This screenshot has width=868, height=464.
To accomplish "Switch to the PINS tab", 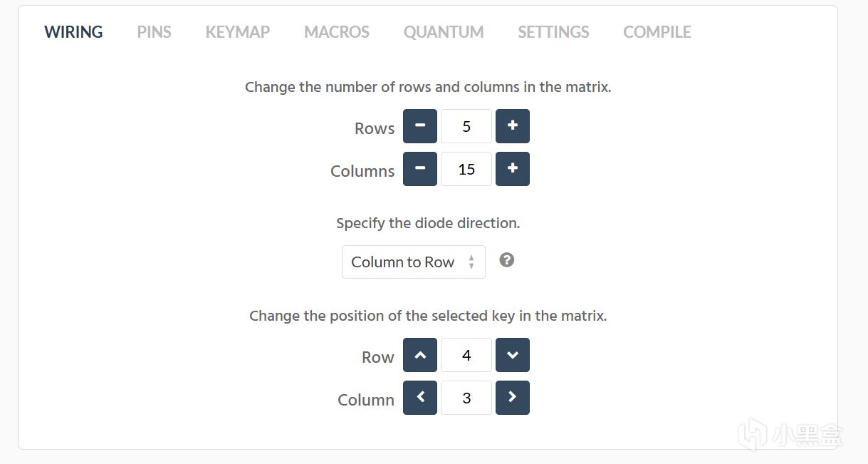I will pyautogui.click(x=154, y=32).
